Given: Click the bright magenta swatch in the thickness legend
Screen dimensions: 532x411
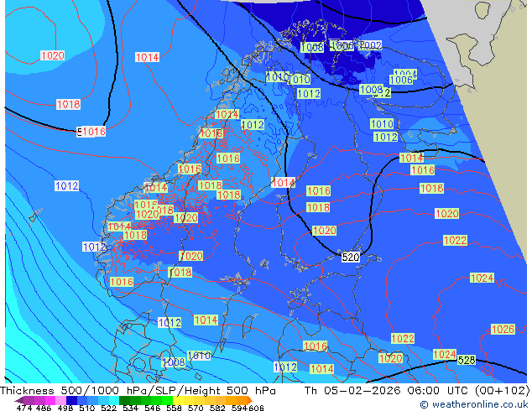Looking at the screenshot, I should tap(50, 400).
